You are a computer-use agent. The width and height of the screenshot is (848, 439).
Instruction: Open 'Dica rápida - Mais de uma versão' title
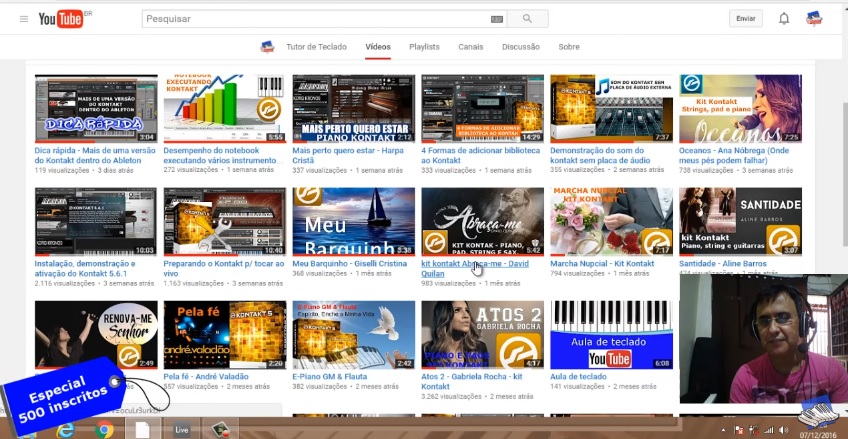[95, 155]
